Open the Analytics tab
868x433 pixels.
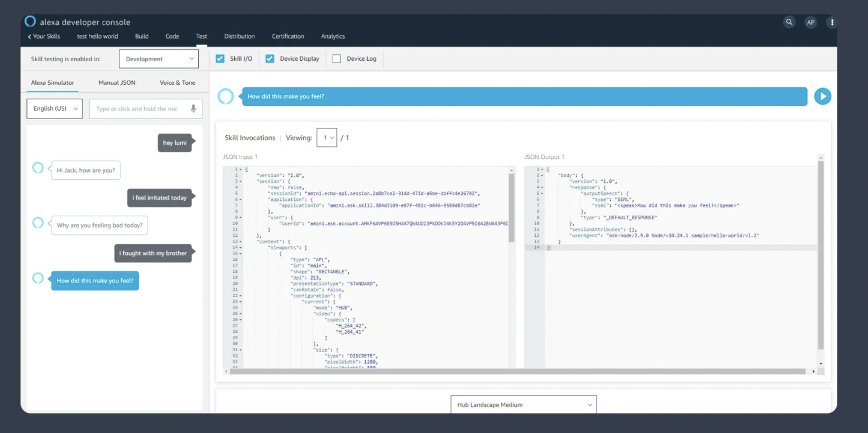click(333, 36)
